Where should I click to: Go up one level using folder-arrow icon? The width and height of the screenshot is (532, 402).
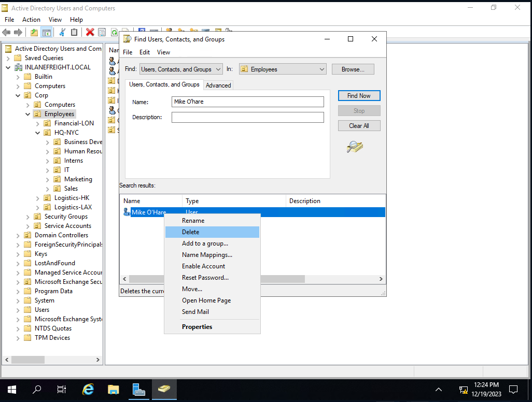pos(34,32)
